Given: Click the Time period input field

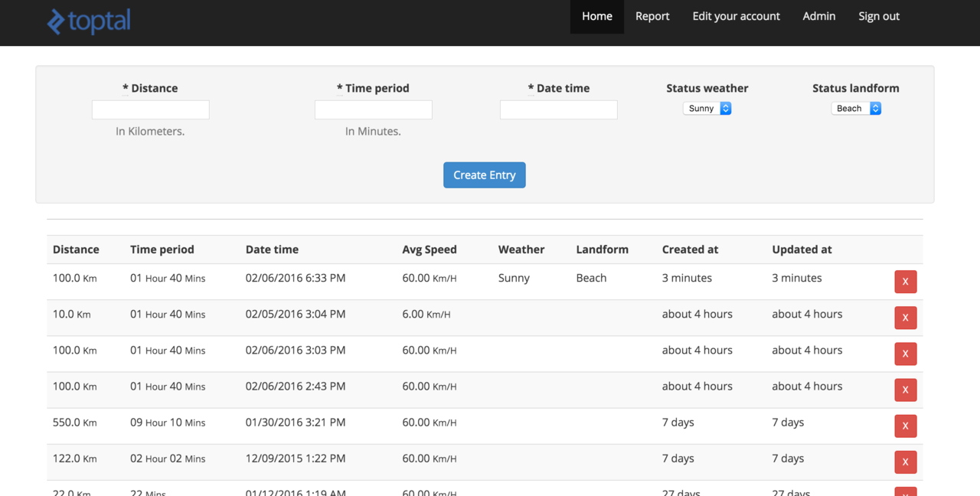Looking at the screenshot, I should (373, 109).
